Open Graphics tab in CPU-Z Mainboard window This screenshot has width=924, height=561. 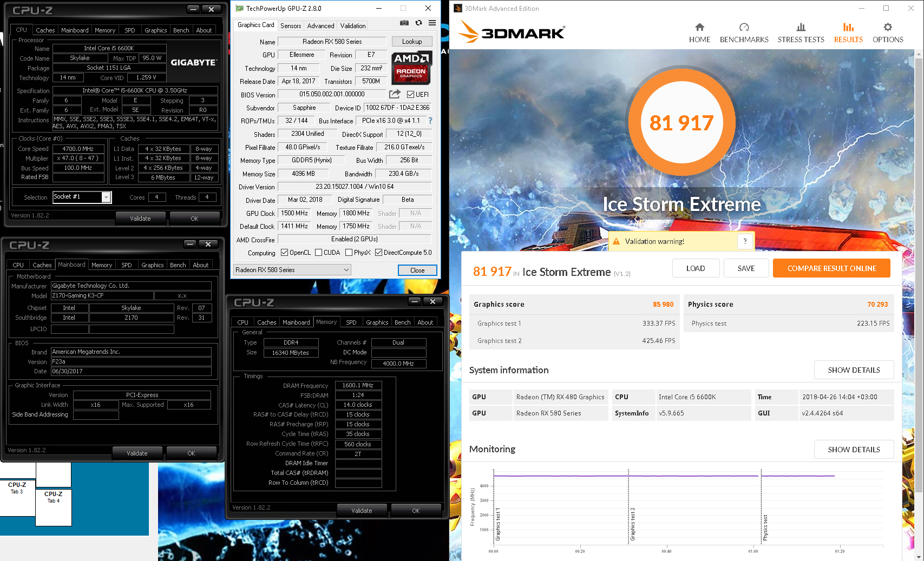[152, 265]
